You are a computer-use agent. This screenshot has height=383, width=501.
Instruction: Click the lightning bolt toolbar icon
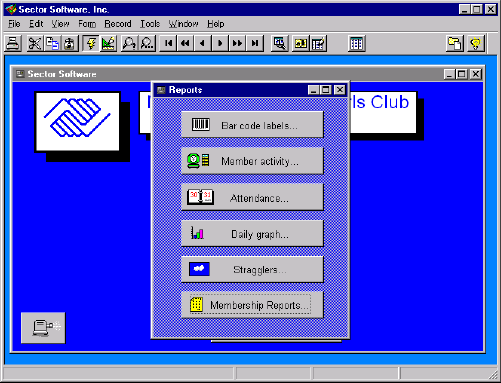91,43
